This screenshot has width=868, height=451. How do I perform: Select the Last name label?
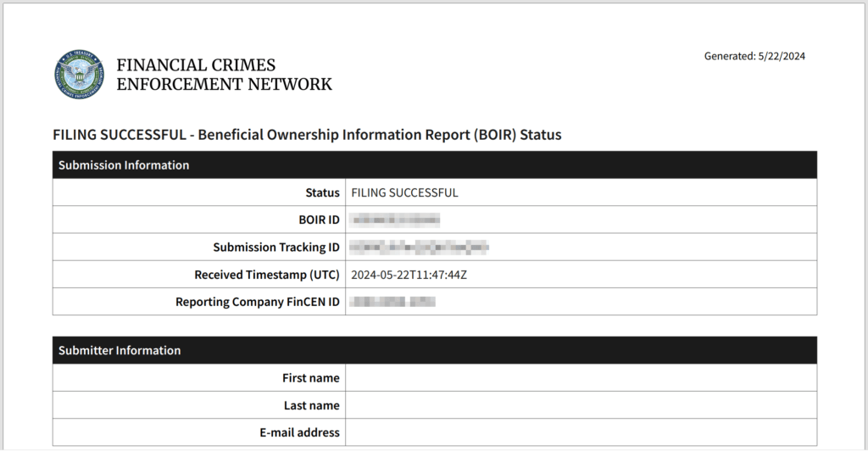[312, 405]
